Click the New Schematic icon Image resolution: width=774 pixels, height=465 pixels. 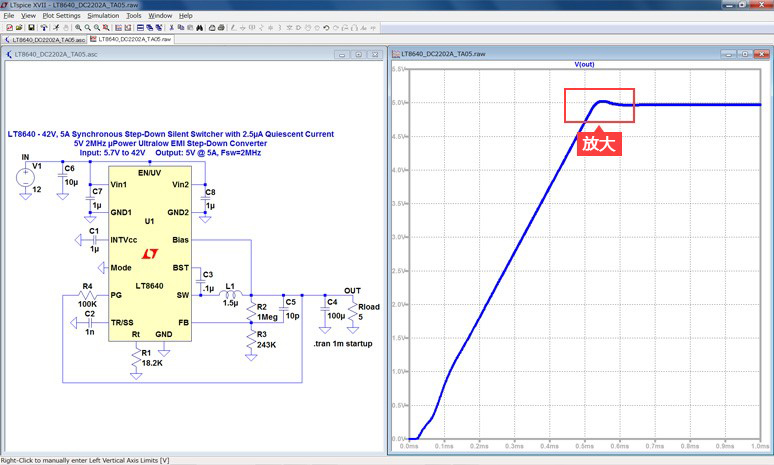(x=8, y=27)
